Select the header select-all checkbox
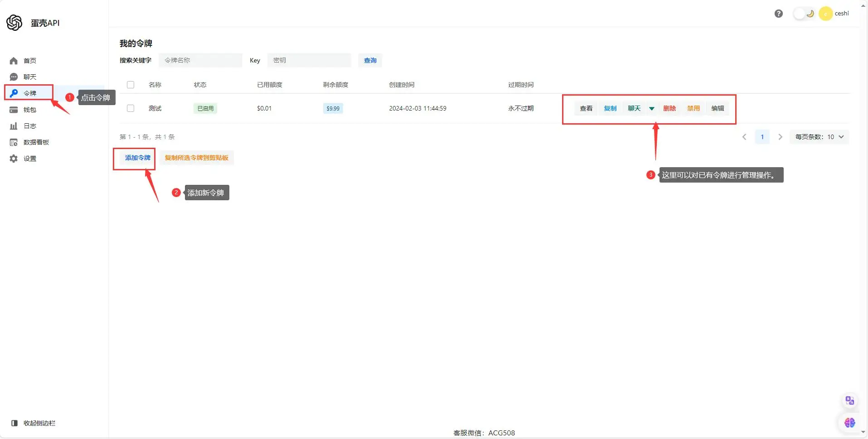The width and height of the screenshot is (868, 439). [x=130, y=85]
